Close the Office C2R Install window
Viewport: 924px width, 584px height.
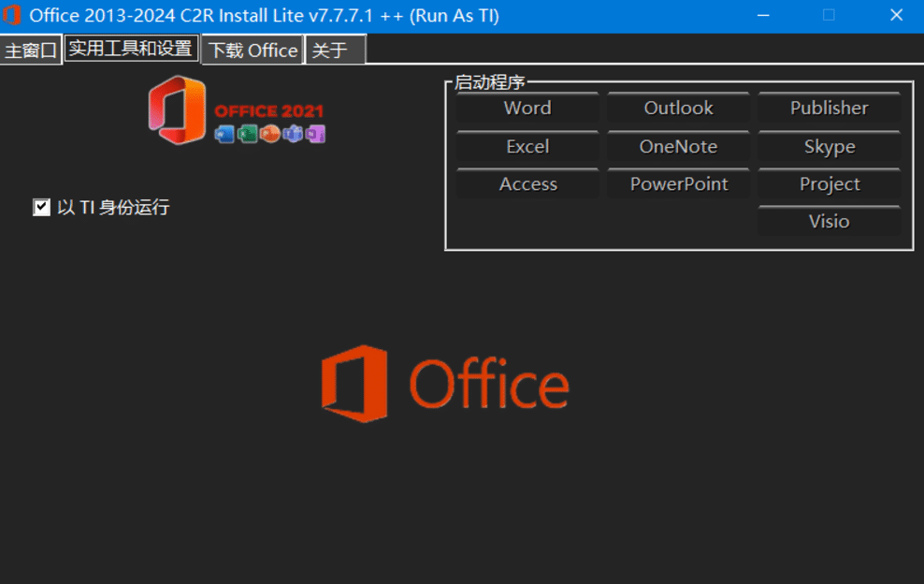tap(896, 15)
